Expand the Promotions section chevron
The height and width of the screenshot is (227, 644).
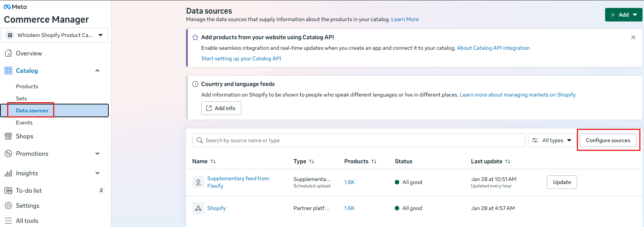pos(97,153)
